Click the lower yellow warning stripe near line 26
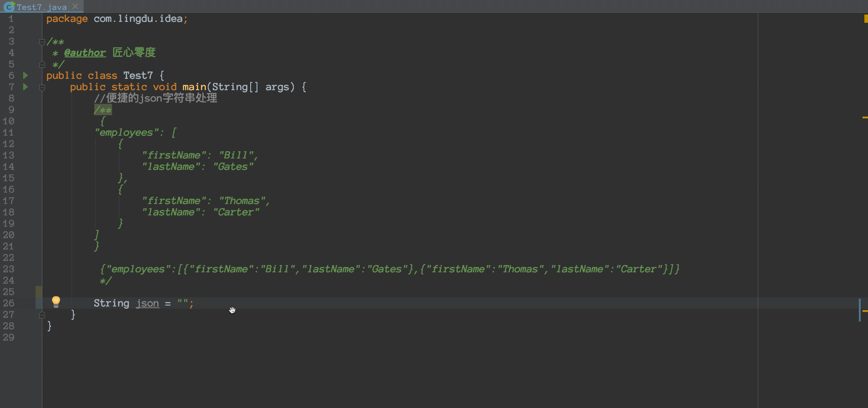Viewport: 868px width, 408px height. click(864, 311)
